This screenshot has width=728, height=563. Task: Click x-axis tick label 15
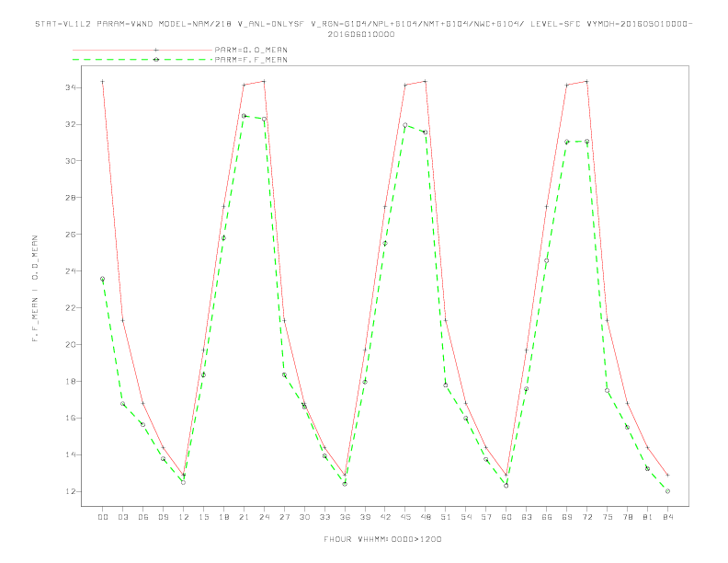click(x=203, y=517)
